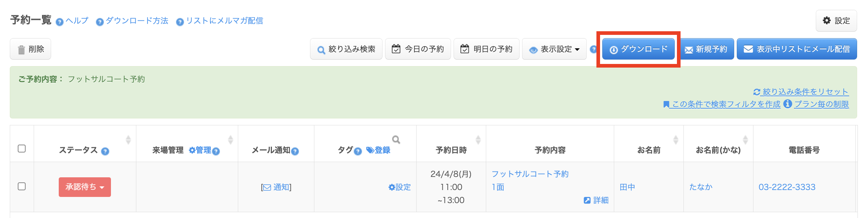
Task: Sort by the 予約日時 column arrows
Action: 478,140
